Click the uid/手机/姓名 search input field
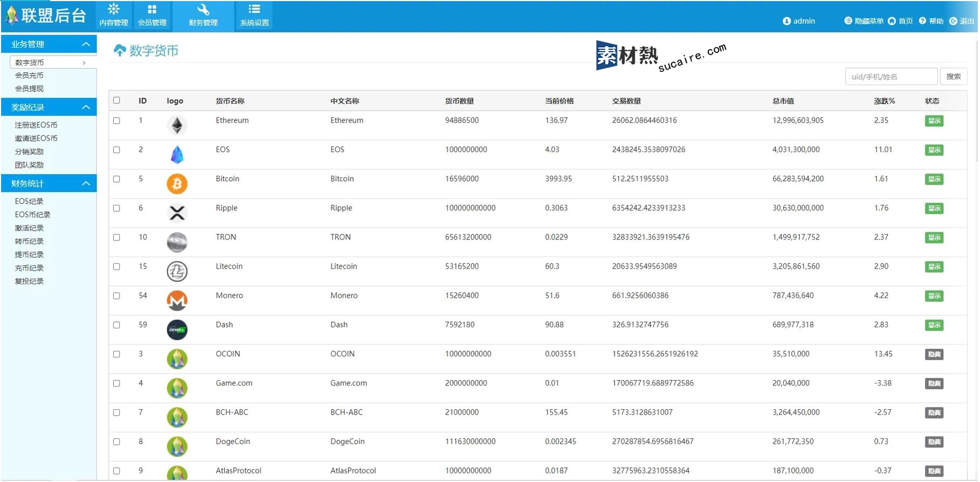Image resolution: width=980 pixels, height=482 pixels. pos(891,77)
